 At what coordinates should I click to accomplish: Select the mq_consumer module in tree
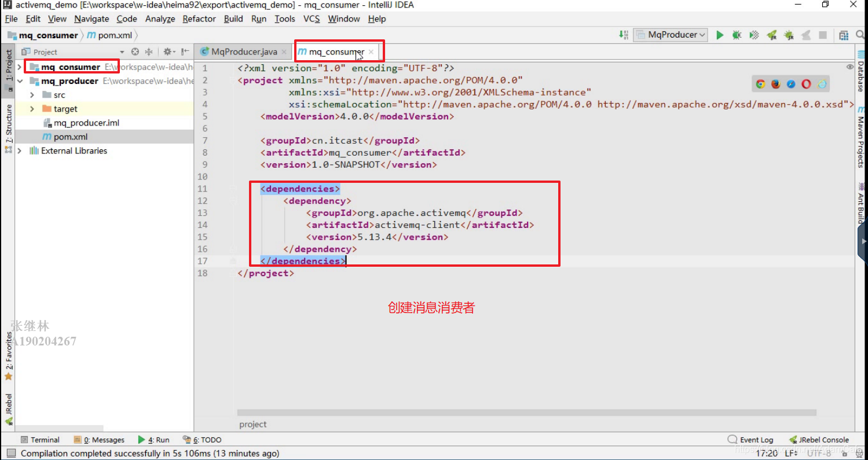click(x=71, y=67)
